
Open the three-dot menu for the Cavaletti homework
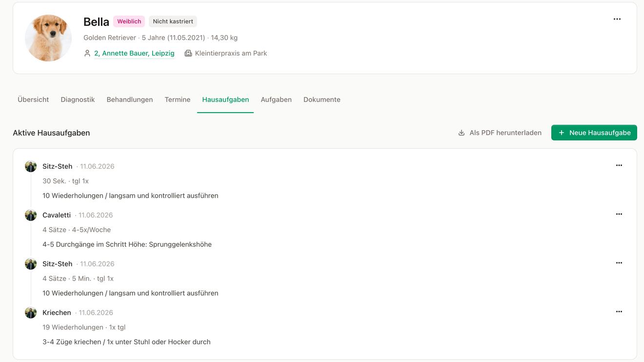pyautogui.click(x=619, y=214)
